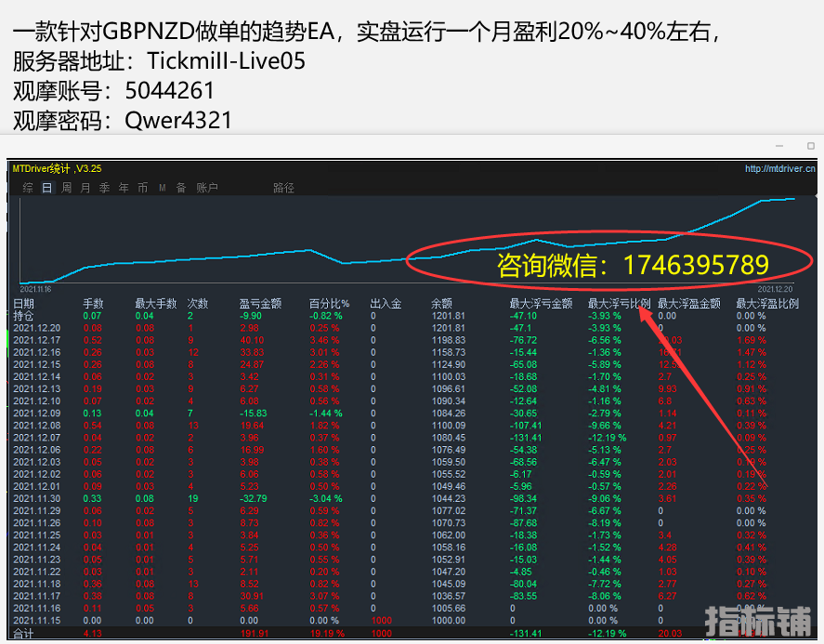
Task: Select the 2021.12.20 data row
Action: click(x=36, y=328)
